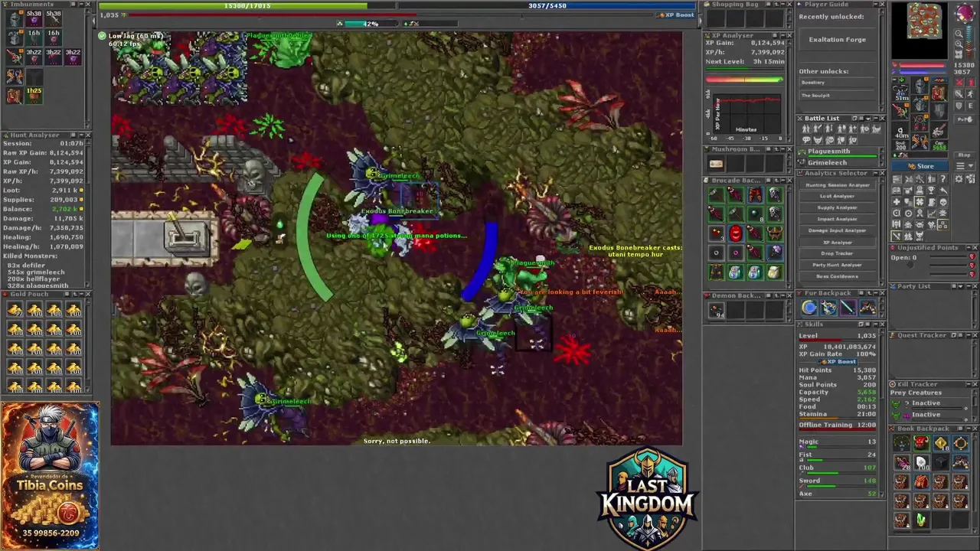Select the blue orb in Fur Backpack
This screenshot has height=551, width=980.
click(810, 308)
